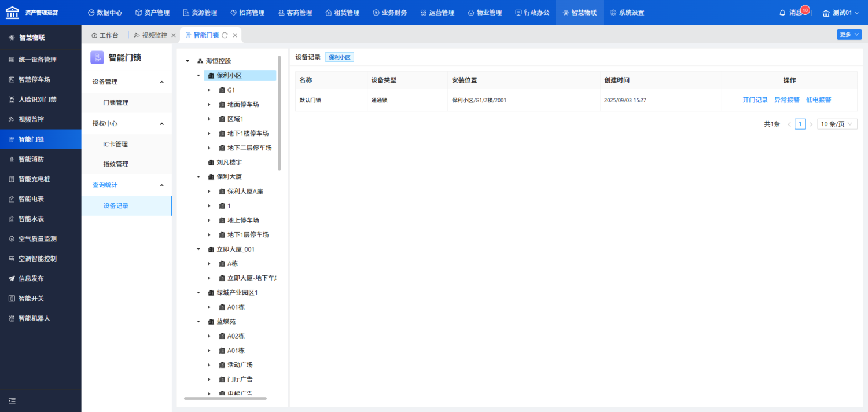Switch to the 视频监控 tab

tap(150, 35)
